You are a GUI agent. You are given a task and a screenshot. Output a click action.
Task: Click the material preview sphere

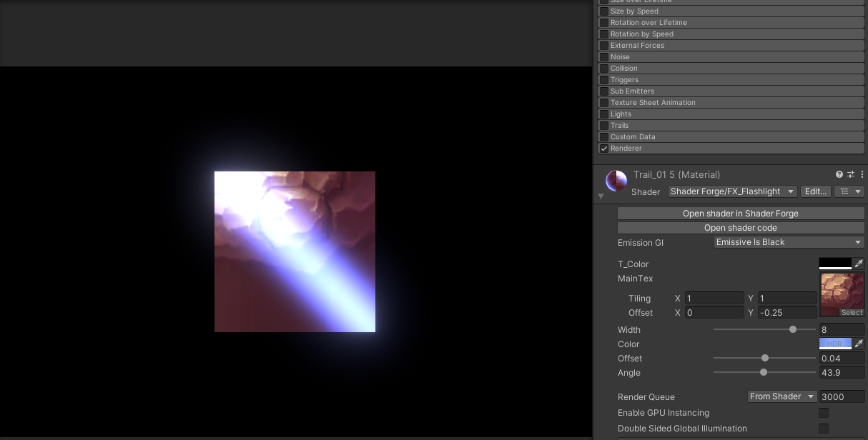point(616,181)
